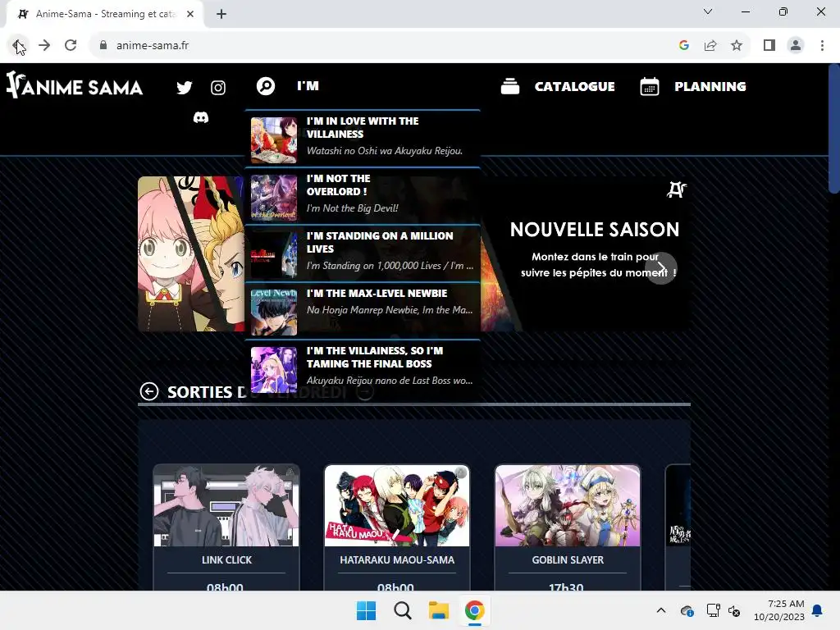The width and height of the screenshot is (840, 630).
Task: Open the notifications bell
Action: tap(817, 610)
